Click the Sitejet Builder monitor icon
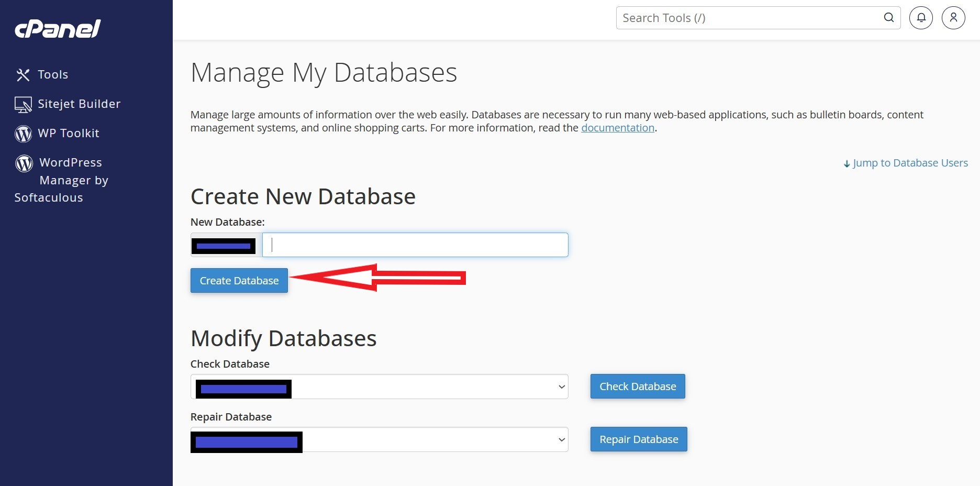 point(23,105)
